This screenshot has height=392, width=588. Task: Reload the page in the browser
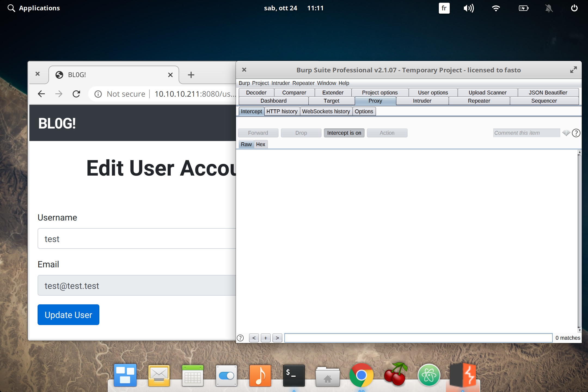coord(76,94)
